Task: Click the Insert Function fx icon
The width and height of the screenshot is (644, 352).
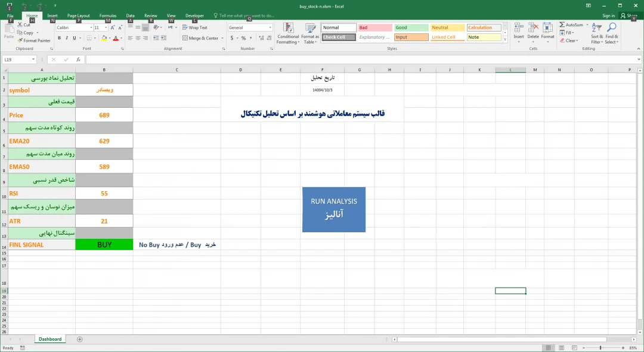Action: coord(78,60)
